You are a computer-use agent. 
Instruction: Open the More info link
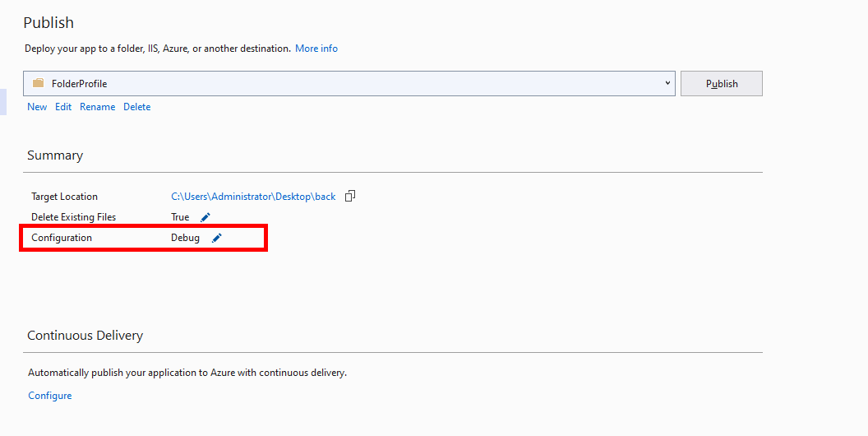pos(316,49)
